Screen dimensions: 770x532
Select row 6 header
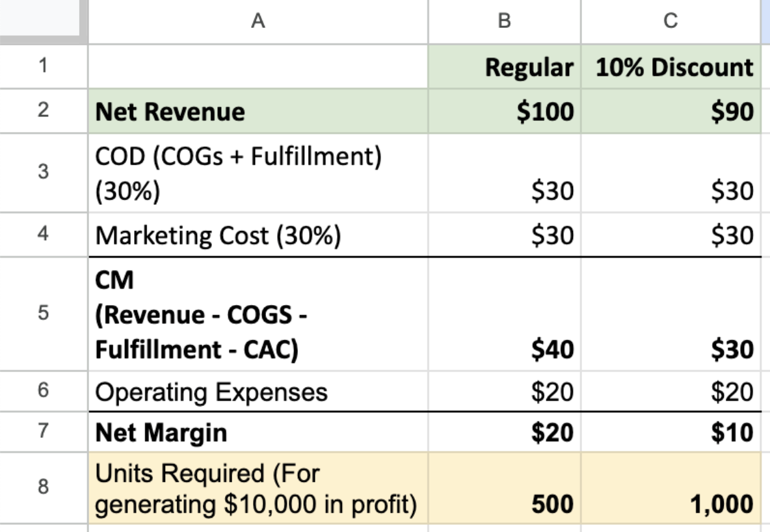point(43,391)
